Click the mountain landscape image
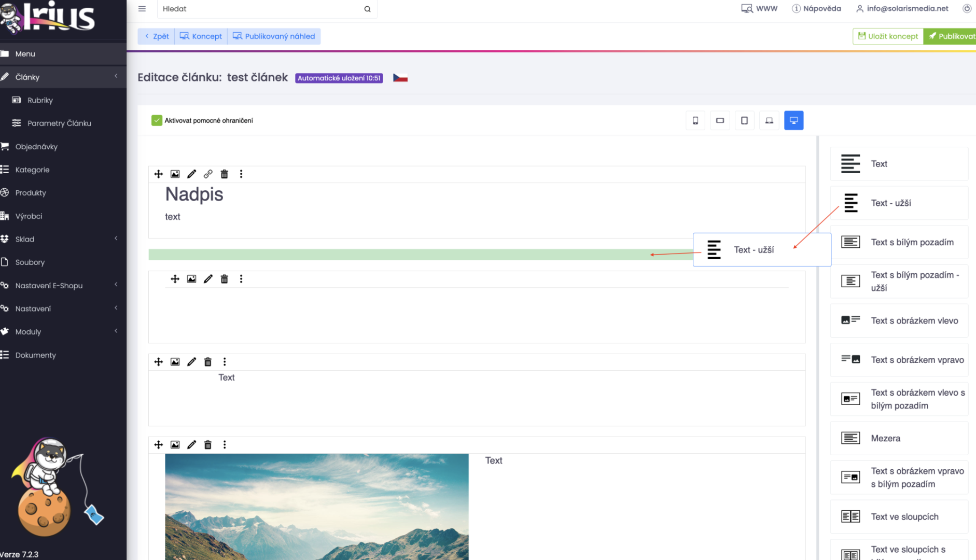The width and height of the screenshot is (976, 560). coord(317,507)
